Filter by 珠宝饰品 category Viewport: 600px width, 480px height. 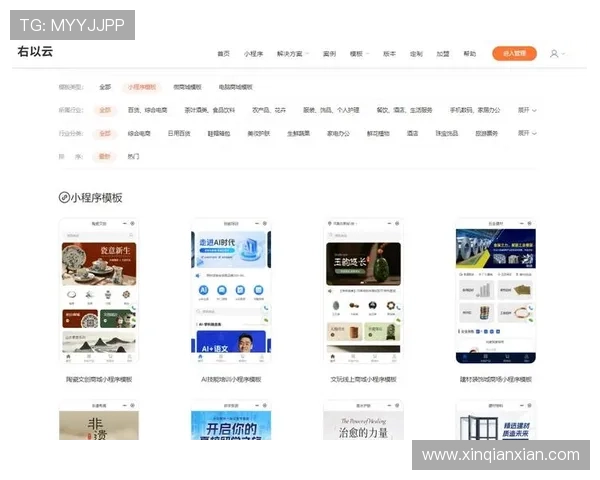coord(447,134)
